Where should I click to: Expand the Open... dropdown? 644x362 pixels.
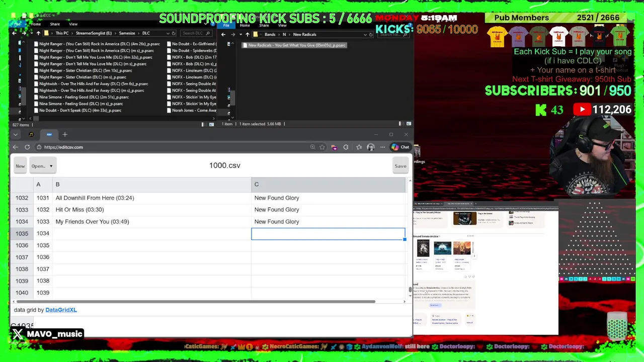42,166
